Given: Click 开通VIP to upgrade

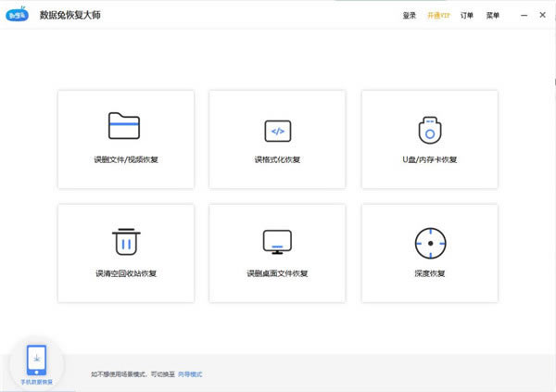Looking at the screenshot, I should click(438, 16).
